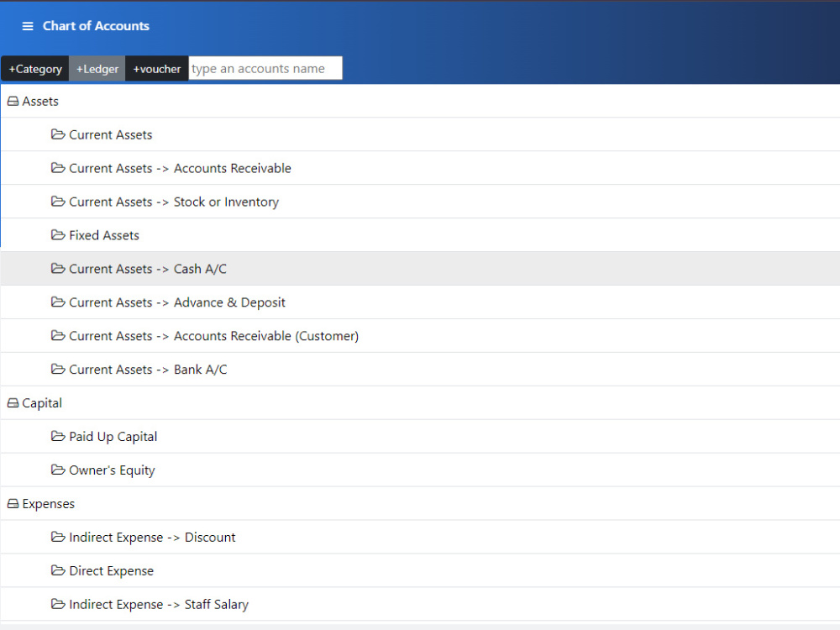The width and height of the screenshot is (840, 630).
Task: Focus the accounts name search field
Action: 265,69
